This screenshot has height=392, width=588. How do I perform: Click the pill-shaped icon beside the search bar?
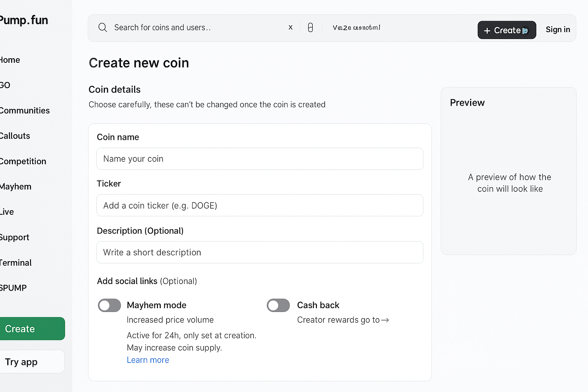(x=310, y=28)
